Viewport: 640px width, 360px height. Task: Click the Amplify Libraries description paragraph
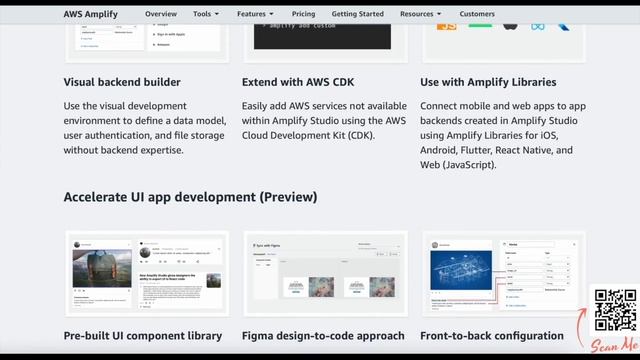(x=503, y=136)
